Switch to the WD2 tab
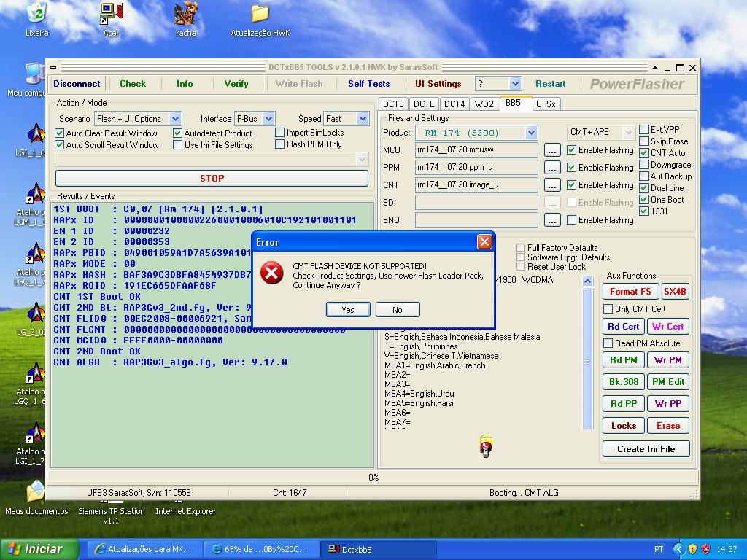The width and height of the screenshot is (747, 560). coord(484,104)
